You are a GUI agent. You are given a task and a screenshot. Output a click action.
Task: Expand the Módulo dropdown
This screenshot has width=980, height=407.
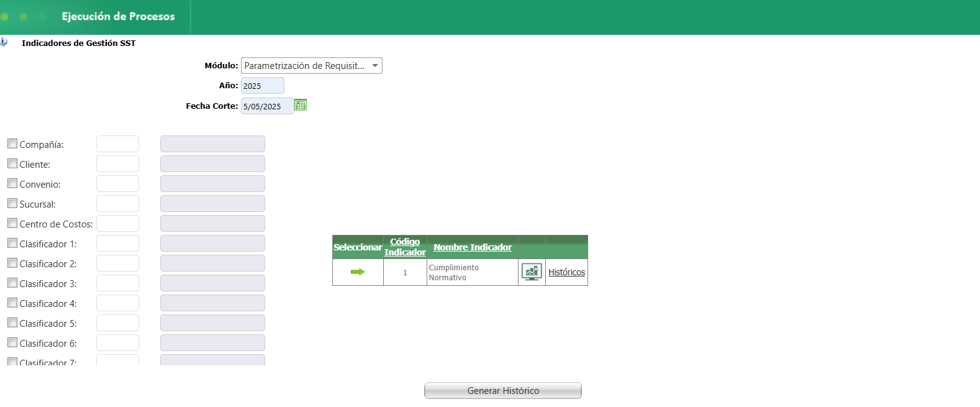(x=312, y=65)
